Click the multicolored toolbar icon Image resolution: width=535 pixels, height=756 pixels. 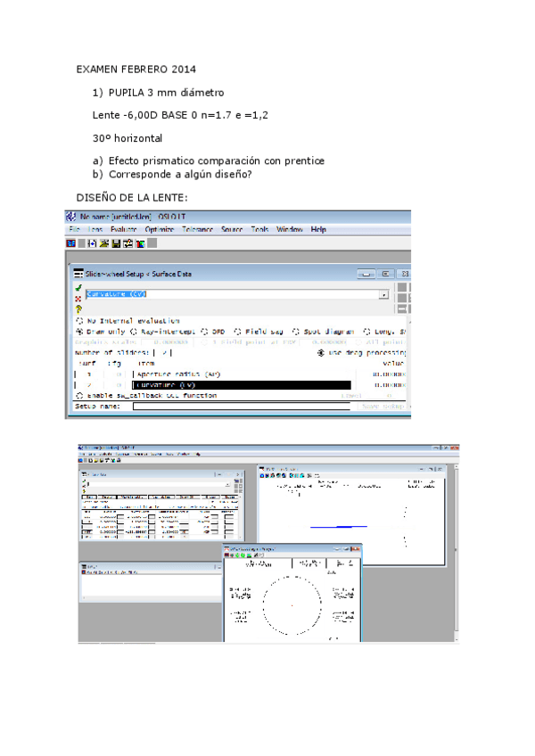tap(140, 243)
